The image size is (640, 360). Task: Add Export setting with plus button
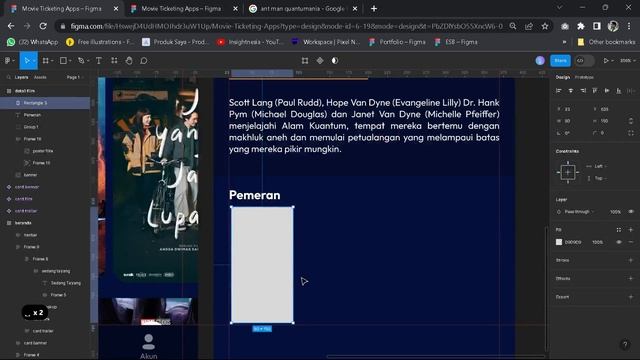tap(631, 297)
